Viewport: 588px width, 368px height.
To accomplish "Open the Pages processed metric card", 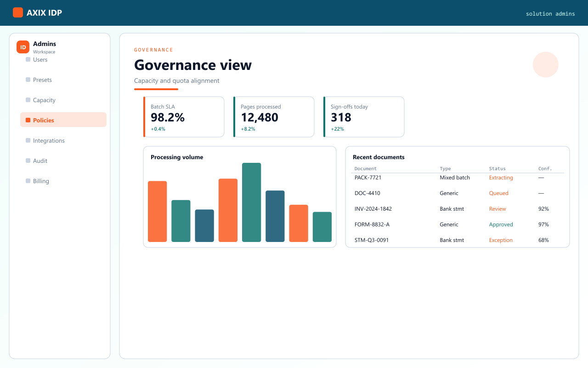I will (274, 117).
